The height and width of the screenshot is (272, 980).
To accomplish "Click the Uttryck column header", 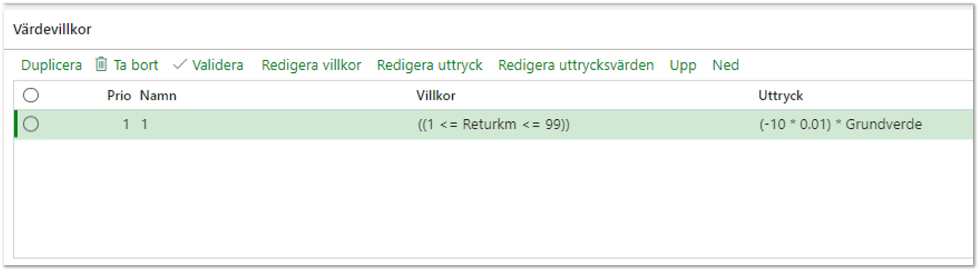I will point(780,96).
